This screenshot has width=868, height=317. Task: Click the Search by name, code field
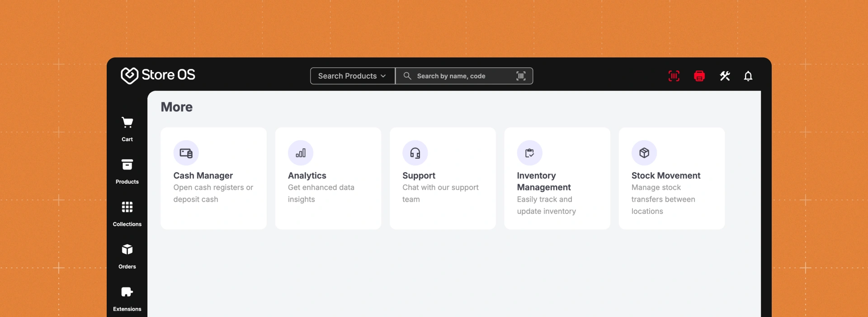pos(464,76)
